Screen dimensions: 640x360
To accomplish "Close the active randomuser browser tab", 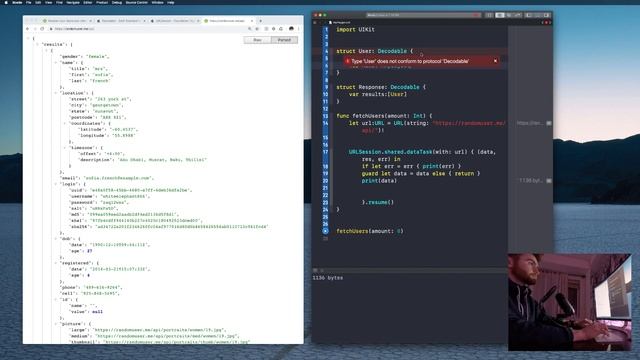I will (x=252, y=20).
